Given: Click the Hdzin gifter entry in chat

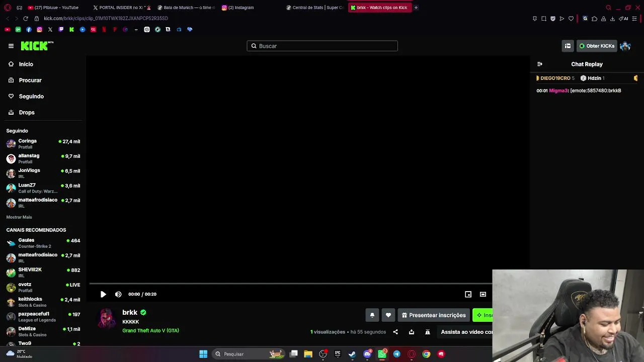Looking at the screenshot, I should tap(593, 78).
